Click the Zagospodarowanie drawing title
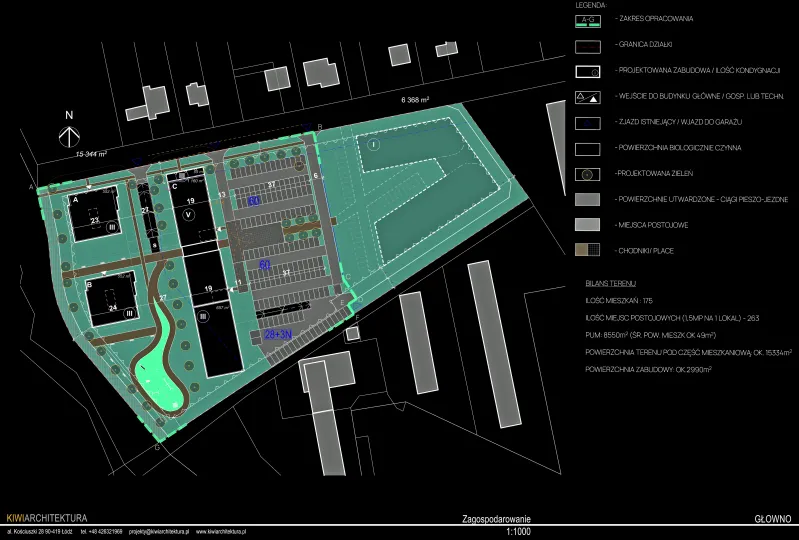Screen dimensions: 799x540 pos(497,519)
